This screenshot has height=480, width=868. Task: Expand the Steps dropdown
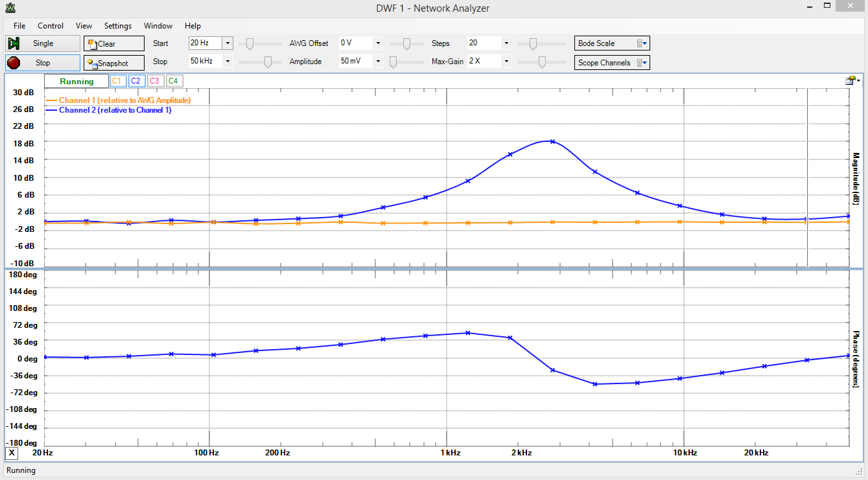pos(506,43)
